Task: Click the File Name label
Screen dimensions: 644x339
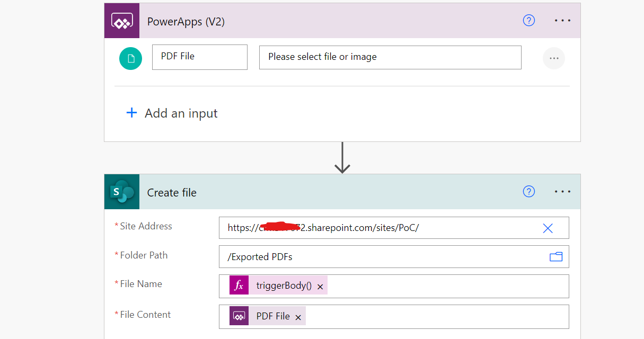Action: pos(141,284)
